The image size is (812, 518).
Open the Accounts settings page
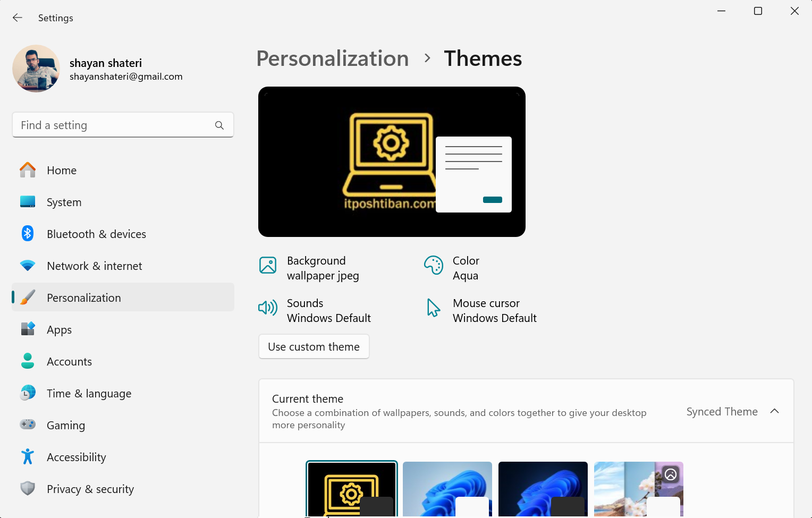coord(123,361)
